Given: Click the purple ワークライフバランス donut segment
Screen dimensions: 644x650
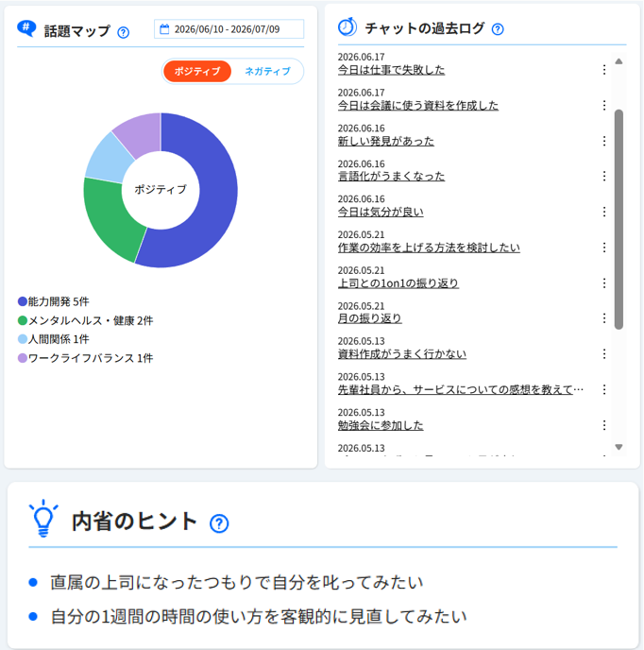Looking at the screenshot, I should [x=141, y=132].
